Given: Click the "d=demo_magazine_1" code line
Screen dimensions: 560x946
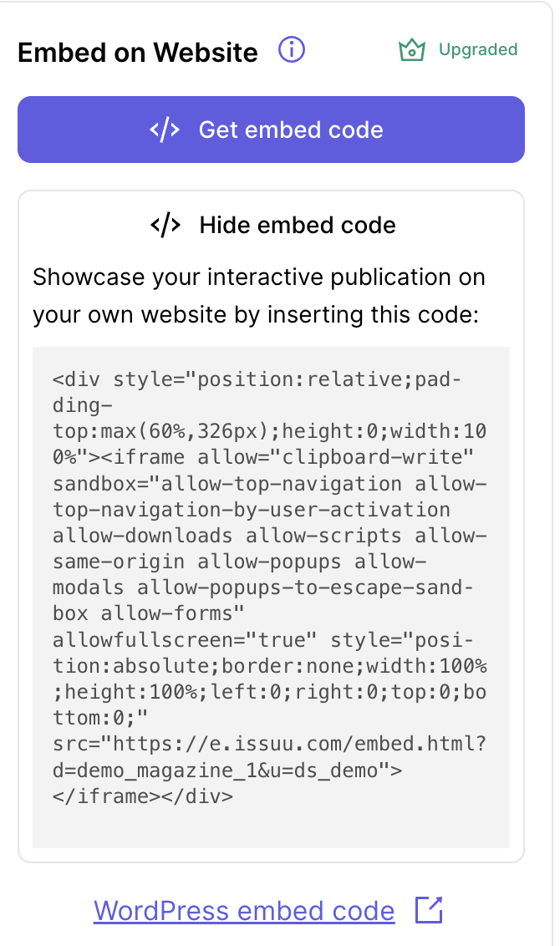Looking at the screenshot, I should point(227,770).
